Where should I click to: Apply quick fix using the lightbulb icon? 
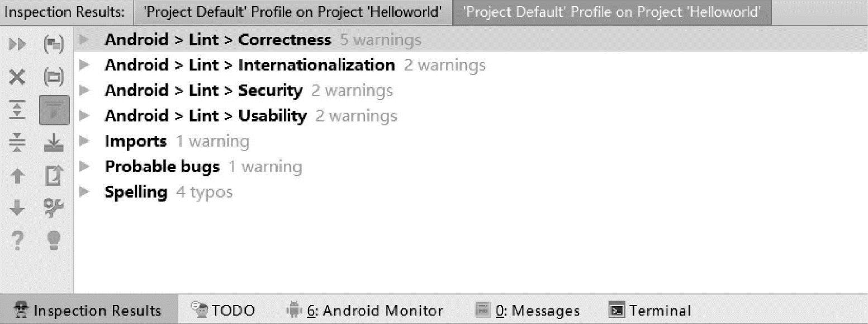(x=54, y=241)
